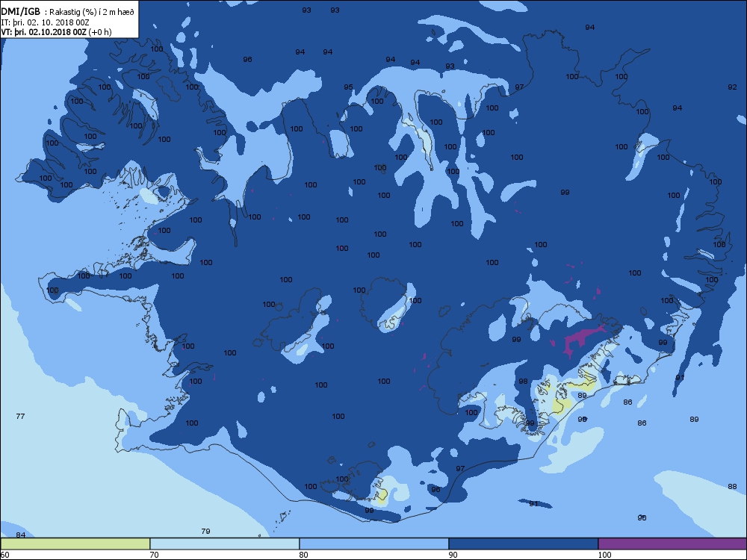
Task: Click the humidity value 77 over the sea
Action: click(x=20, y=416)
